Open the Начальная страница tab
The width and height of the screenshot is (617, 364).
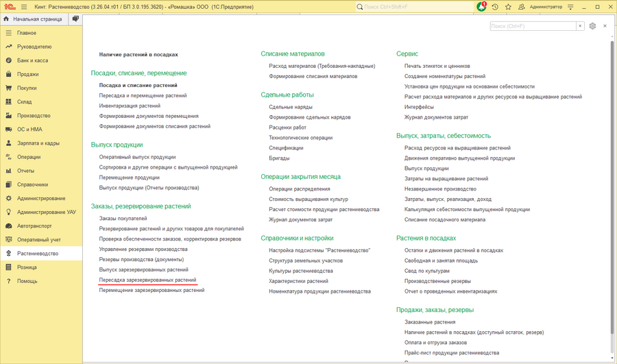pos(34,19)
